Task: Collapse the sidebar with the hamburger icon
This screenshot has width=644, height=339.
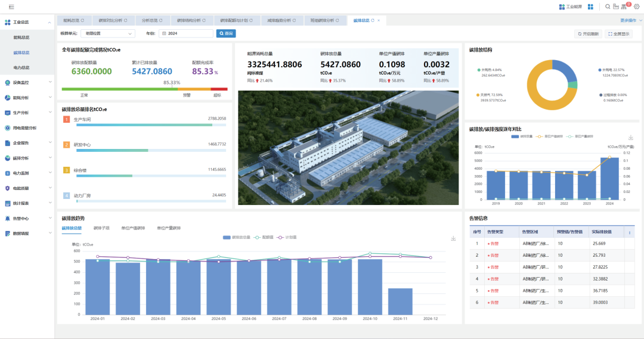Action: point(11,7)
